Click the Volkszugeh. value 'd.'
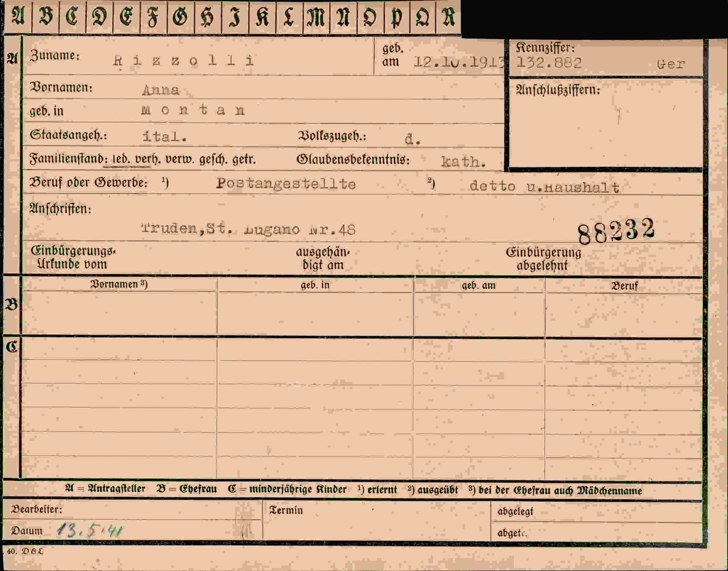Viewport: 728px width, 571px height. pyautogui.click(x=413, y=139)
